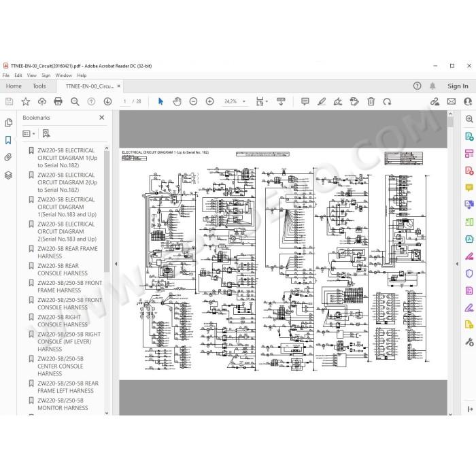The height and width of the screenshot is (476, 476).
Task: Activate the hand pan tool
Action: pyautogui.click(x=177, y=101)
